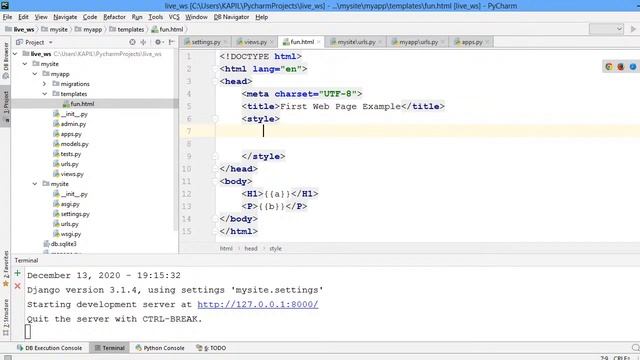Toggle the 1: Project side tab

[x=5, y=107]
